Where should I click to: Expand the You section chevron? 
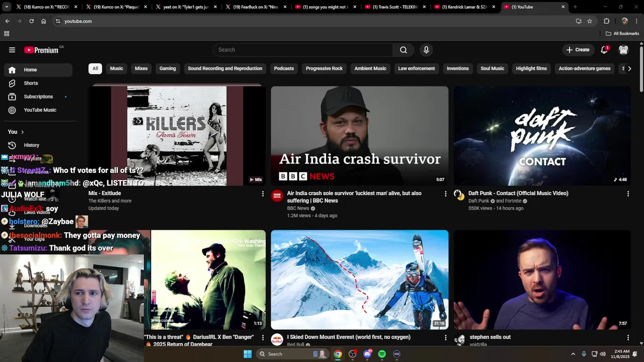pos(22,132)
